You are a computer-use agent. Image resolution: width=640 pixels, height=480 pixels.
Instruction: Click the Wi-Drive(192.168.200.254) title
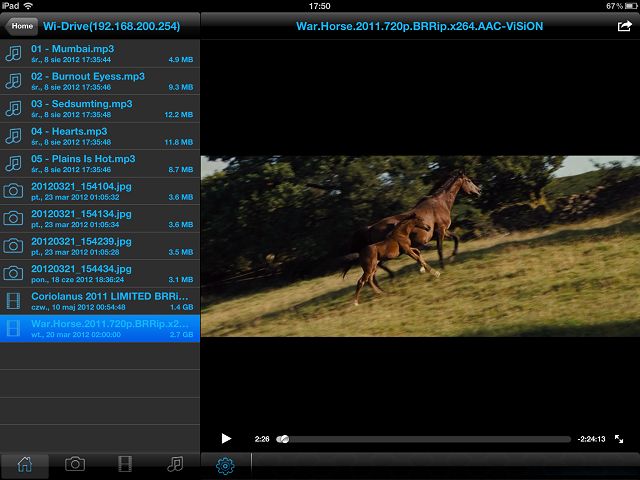pyautogui.click(x=111, y=26)
